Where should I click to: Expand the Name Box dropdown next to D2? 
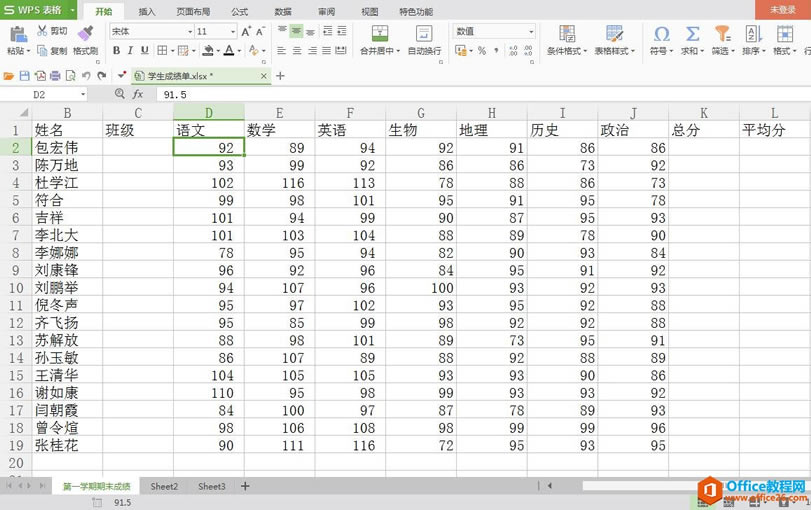83,94
